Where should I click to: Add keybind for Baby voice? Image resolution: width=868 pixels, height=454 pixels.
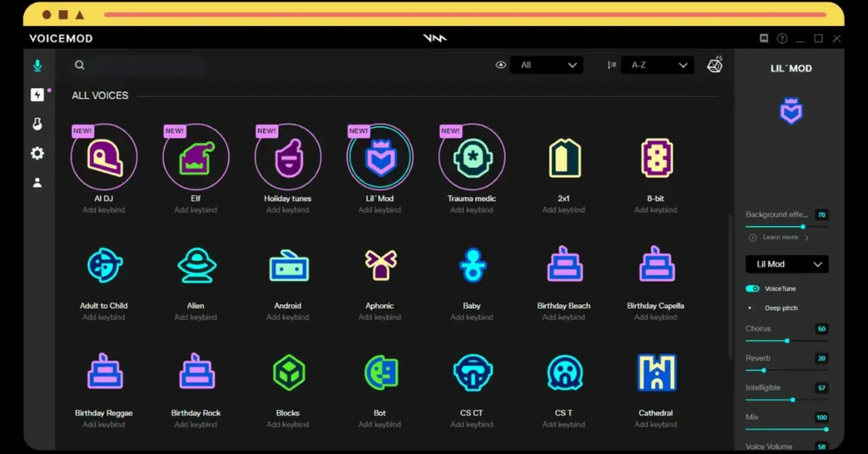(x=471, y=318)
